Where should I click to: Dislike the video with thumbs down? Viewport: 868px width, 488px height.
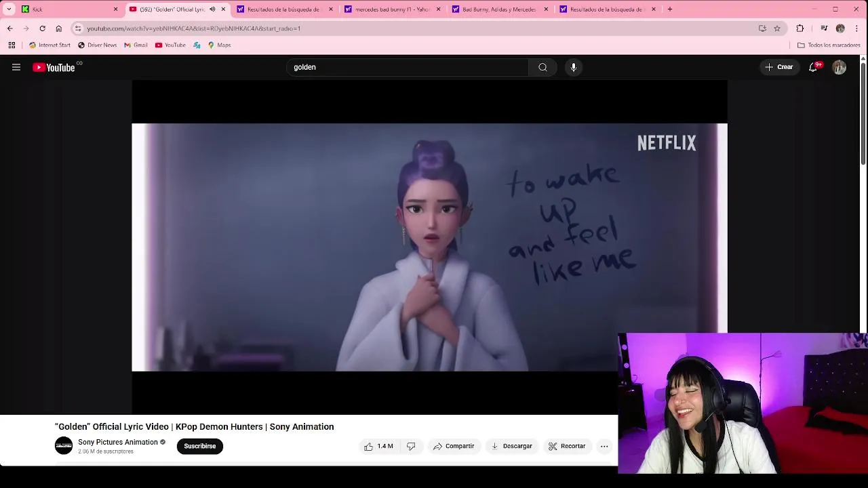point(411,446)
